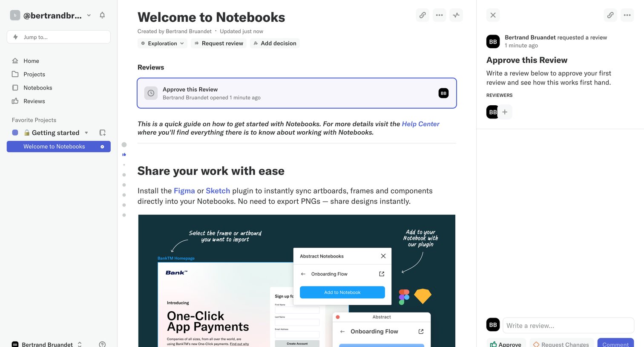Click Bertrand Bruandet requester avatar in panel
Screen dimensions: 644x347
point(493,42)
